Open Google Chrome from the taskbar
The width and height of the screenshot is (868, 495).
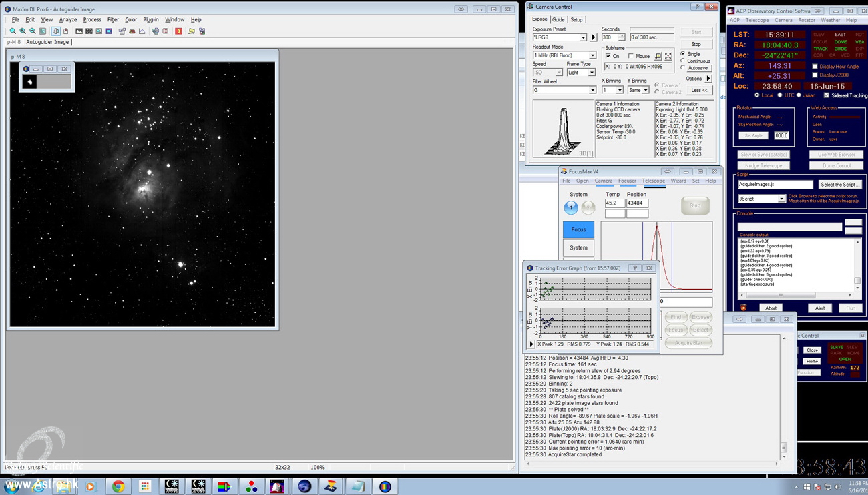click(x=118, y=486)
